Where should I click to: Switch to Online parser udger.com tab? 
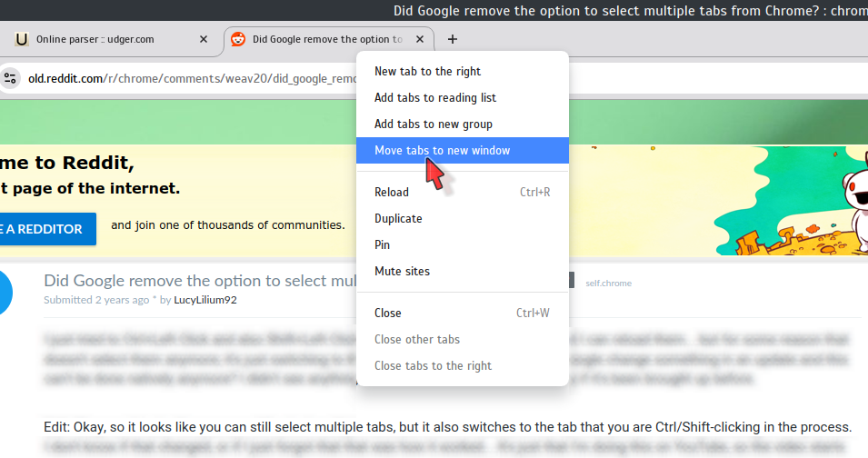(109, 39)
